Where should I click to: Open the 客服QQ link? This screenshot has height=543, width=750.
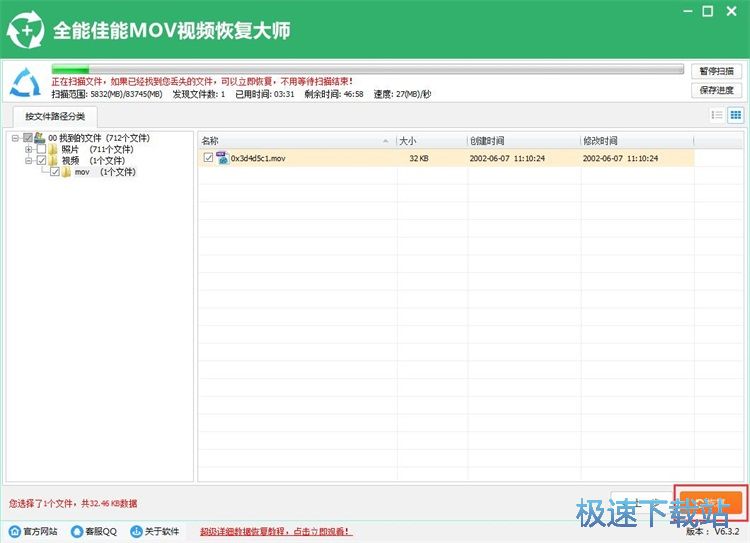tap(101, 531)
